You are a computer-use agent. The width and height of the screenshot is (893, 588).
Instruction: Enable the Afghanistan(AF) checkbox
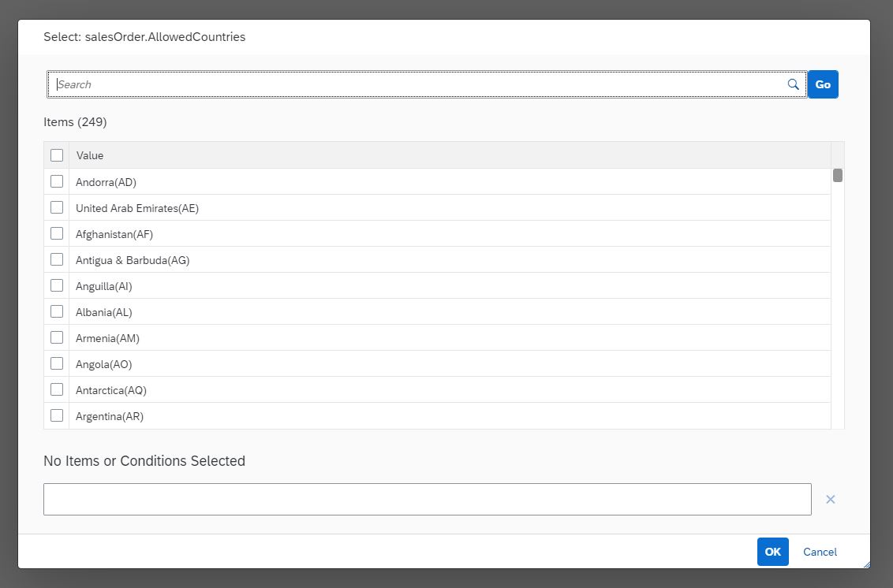[x=57, y=234]
